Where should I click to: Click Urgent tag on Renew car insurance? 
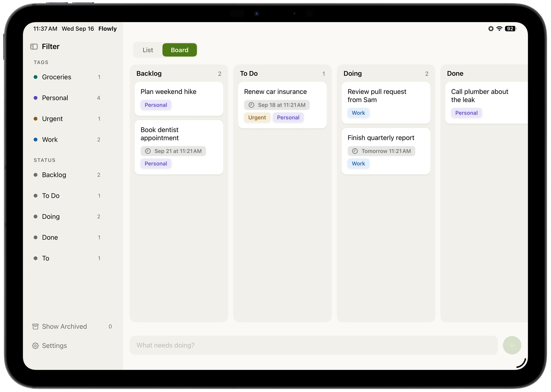point(257,118)
